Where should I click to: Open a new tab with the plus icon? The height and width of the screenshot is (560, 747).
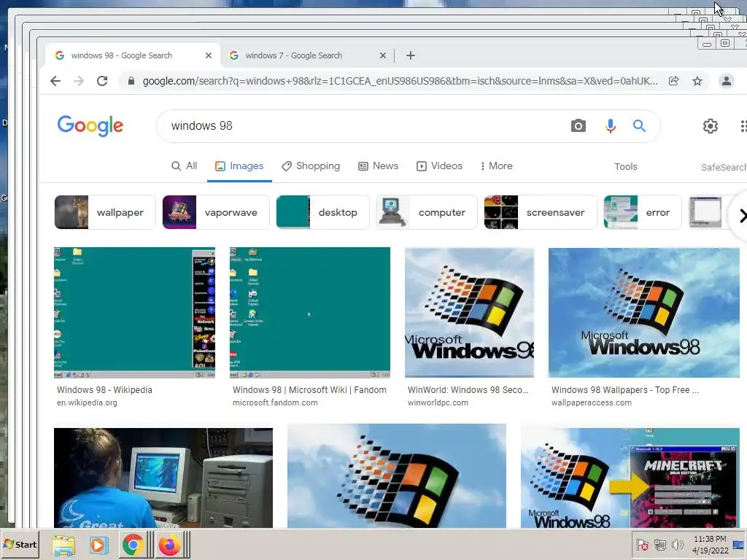411,55
